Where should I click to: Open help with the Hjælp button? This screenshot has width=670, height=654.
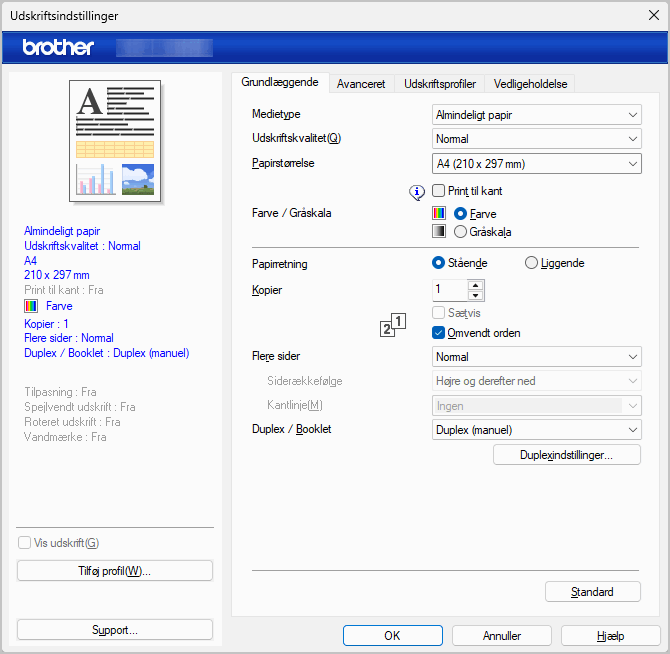(611, 636)
